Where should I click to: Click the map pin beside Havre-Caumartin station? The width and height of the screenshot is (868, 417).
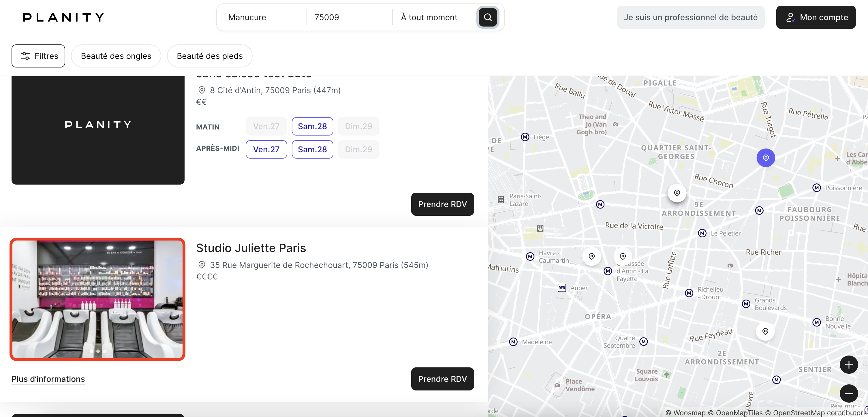[x=592, y=257]
